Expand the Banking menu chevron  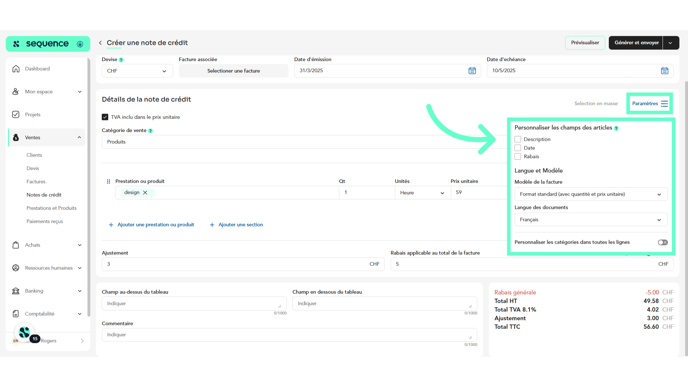79,290
